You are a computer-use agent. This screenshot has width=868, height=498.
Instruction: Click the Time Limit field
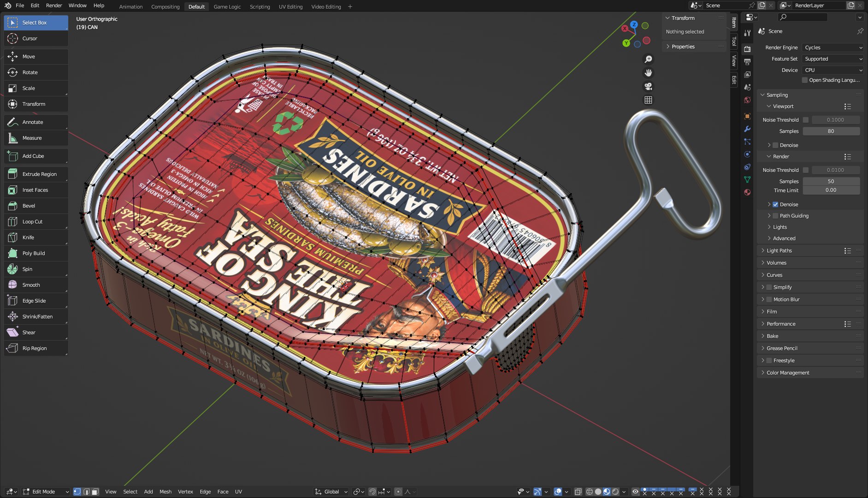pyautogui.click(x=831, y=190)
